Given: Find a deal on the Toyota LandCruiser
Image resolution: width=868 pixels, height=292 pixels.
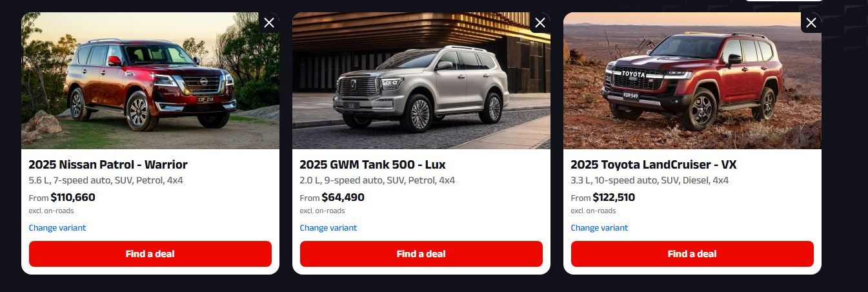Looking at the screenshot, I should coord(692,254).
